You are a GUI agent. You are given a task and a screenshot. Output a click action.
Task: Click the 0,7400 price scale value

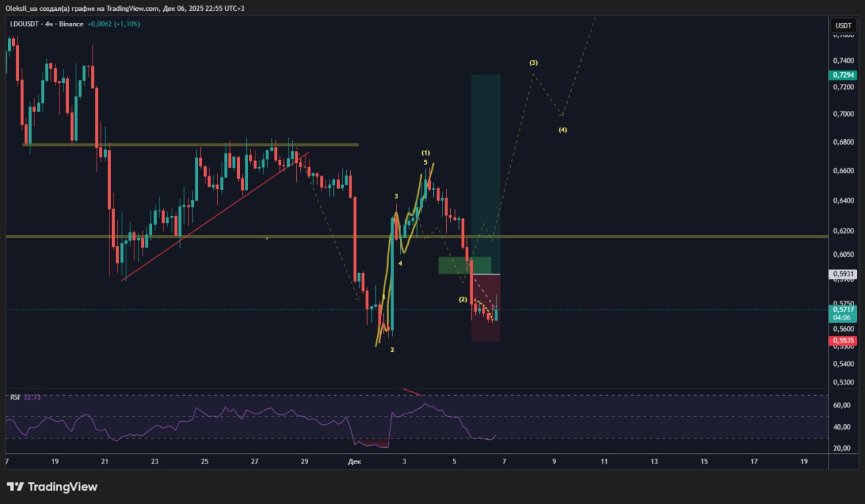[842, 61]
